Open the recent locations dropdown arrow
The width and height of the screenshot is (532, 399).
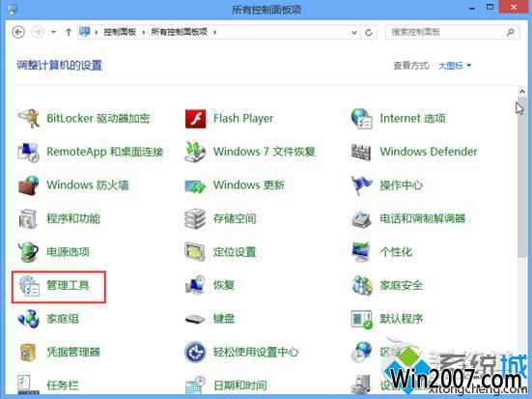click(x=53, y=32)
